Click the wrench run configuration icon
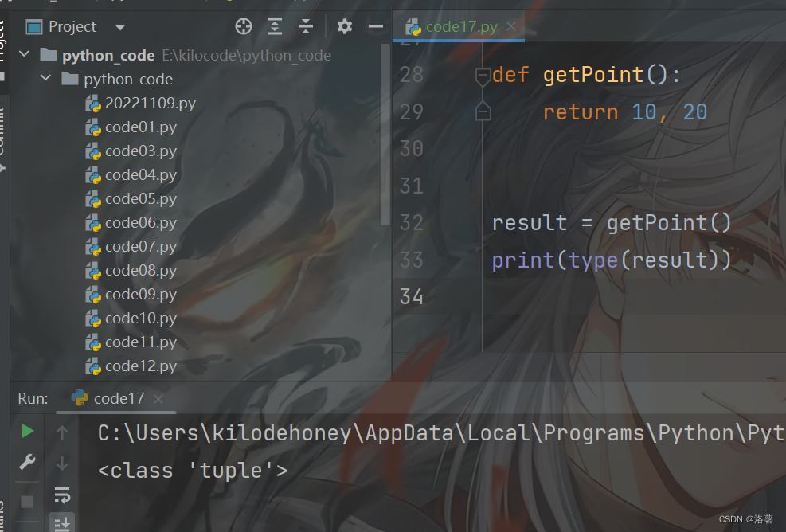This screenshot has width=786, height=532. 27,462
